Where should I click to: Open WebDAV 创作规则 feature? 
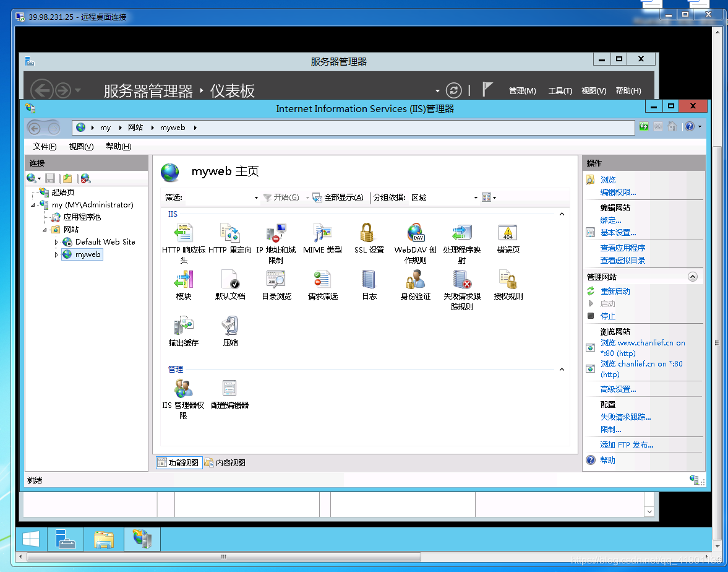pyautogui.click(x=415, y=243)
